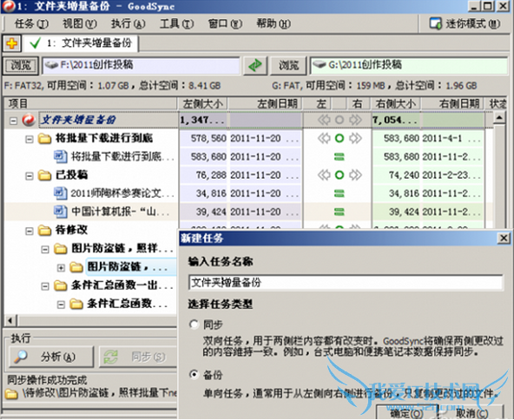
Task: Click the disabled 同步(S) button
Action: pos(138,357)
